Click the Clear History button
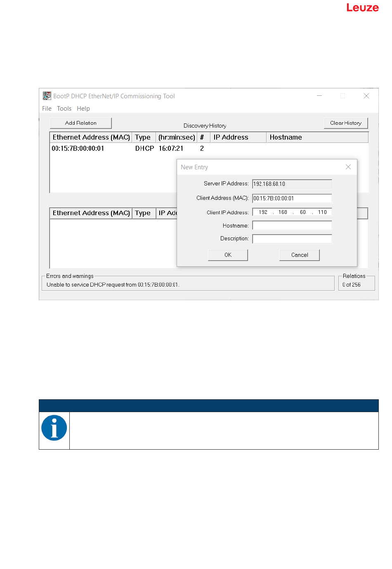 click(x=346, y=123)
